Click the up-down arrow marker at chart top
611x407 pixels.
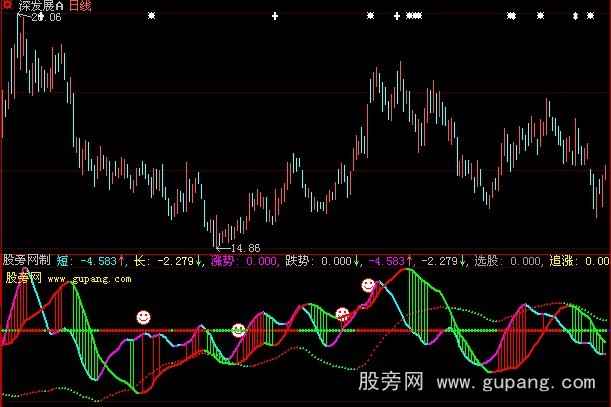[576, 16]
